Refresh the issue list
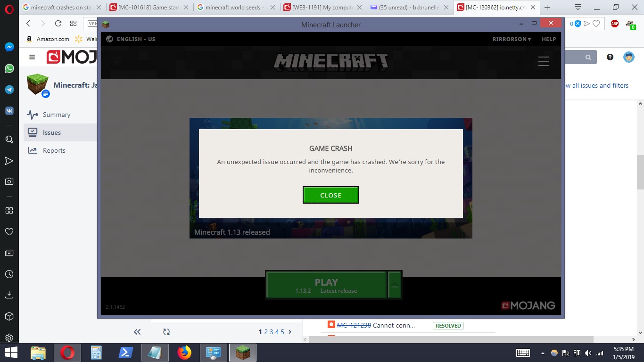 pos(166,332)
